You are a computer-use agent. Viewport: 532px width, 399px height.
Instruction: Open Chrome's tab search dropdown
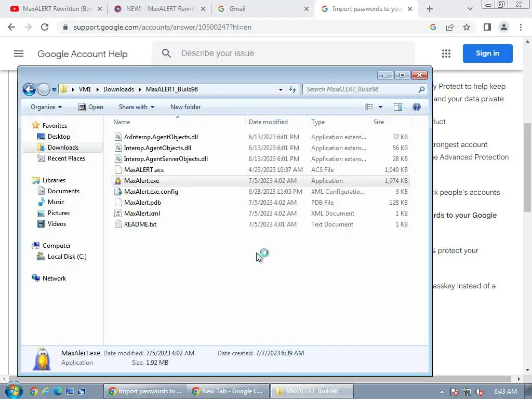[470, 9]
